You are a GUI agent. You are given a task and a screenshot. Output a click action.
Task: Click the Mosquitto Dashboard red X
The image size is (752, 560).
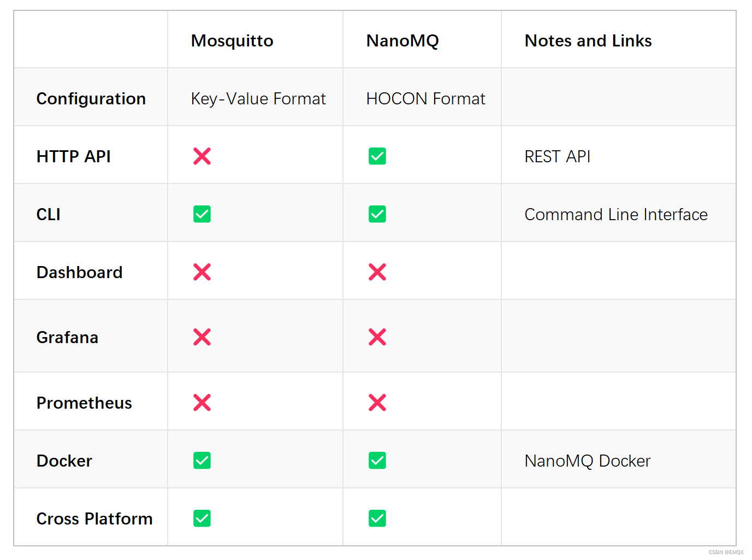click(x=202, y=272)
